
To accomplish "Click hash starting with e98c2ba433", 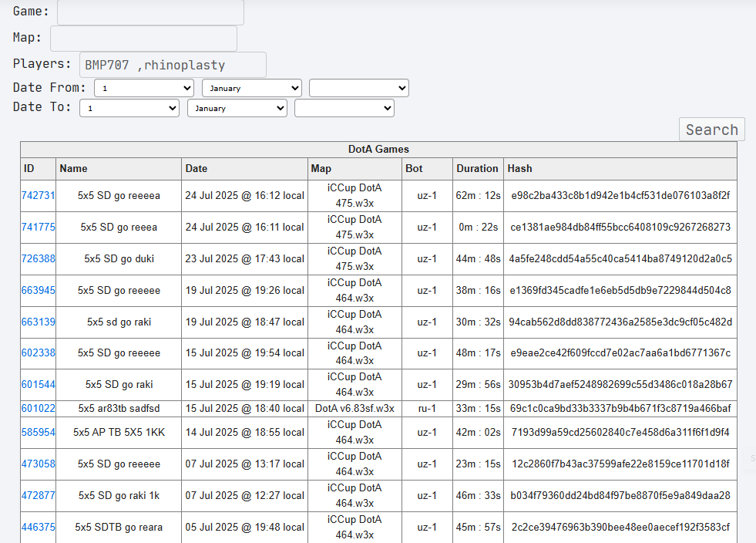I will point(620,195).
